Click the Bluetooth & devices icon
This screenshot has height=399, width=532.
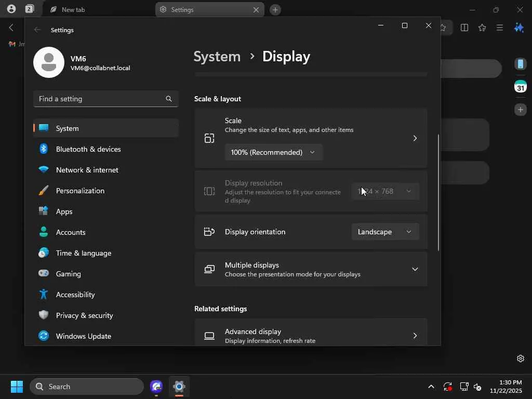tap(44, 149)
